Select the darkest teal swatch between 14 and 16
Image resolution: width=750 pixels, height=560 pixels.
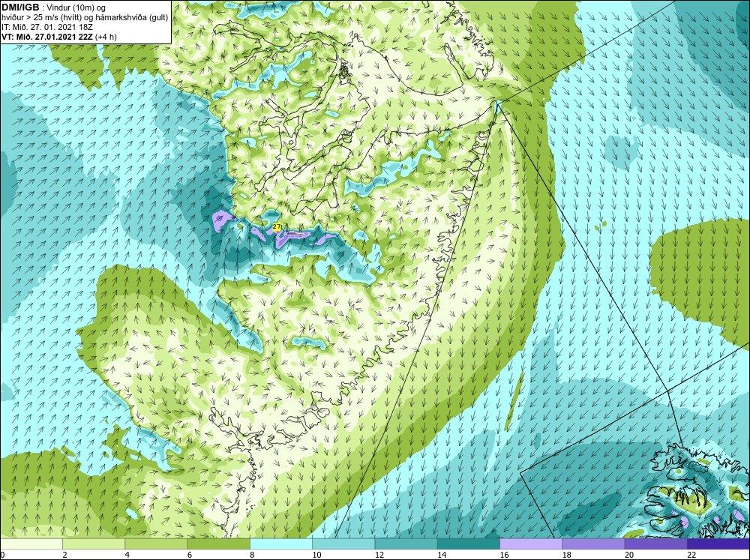coord(469,544)
